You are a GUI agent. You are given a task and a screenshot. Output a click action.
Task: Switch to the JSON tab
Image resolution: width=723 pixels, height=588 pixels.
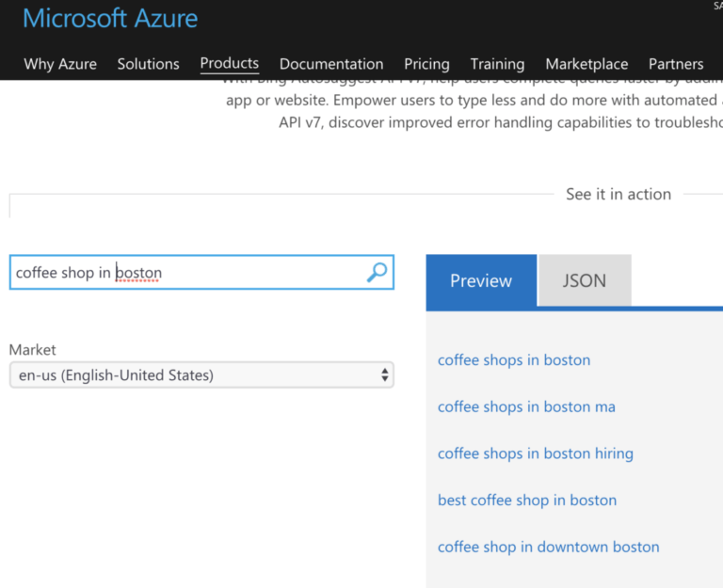584,280
